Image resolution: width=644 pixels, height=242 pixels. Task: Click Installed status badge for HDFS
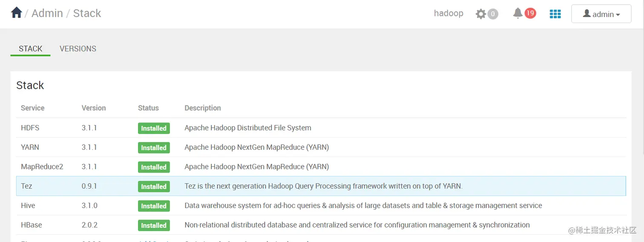[x=154, y=128]
